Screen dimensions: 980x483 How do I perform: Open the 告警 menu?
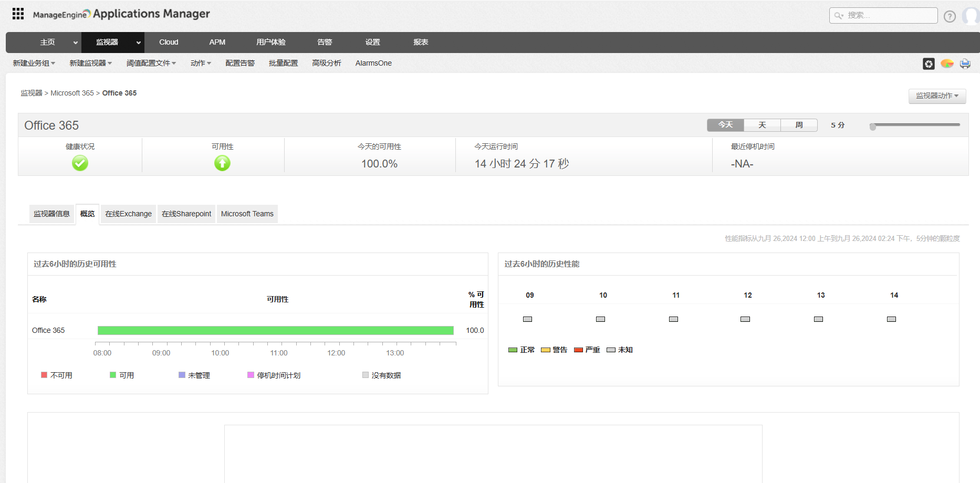click(325, 42)
